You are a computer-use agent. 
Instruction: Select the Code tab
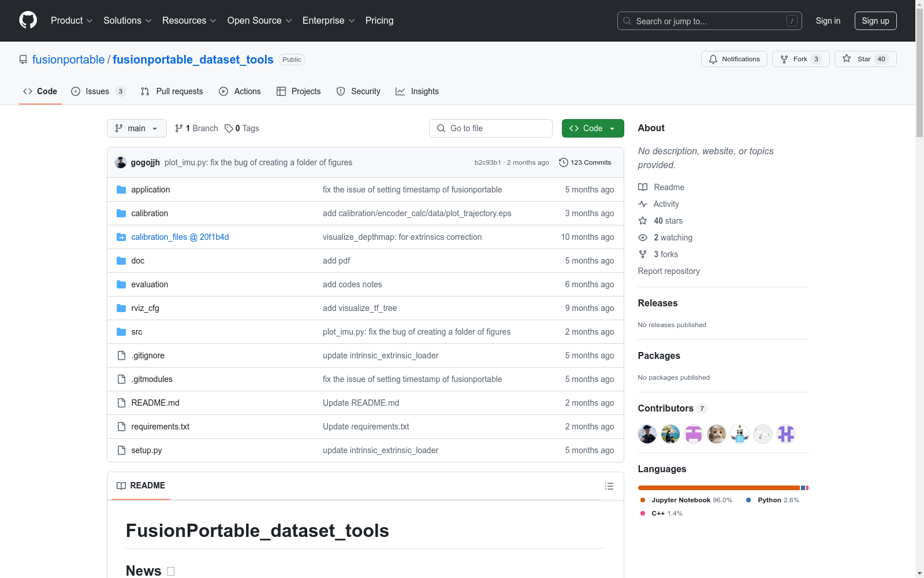tap(40, 91)
